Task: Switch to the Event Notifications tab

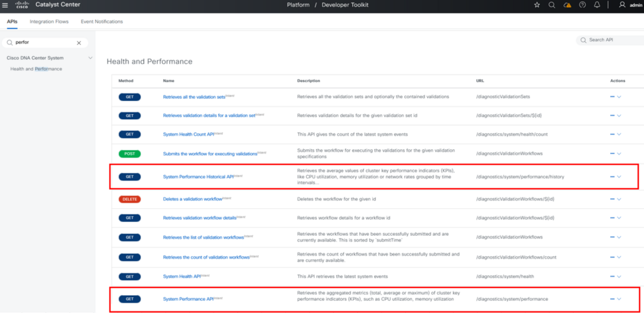Action: click(x=102, y=21)
